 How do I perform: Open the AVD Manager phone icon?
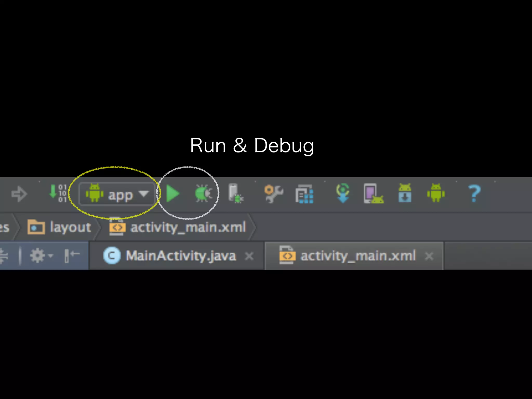click(374, 194)
